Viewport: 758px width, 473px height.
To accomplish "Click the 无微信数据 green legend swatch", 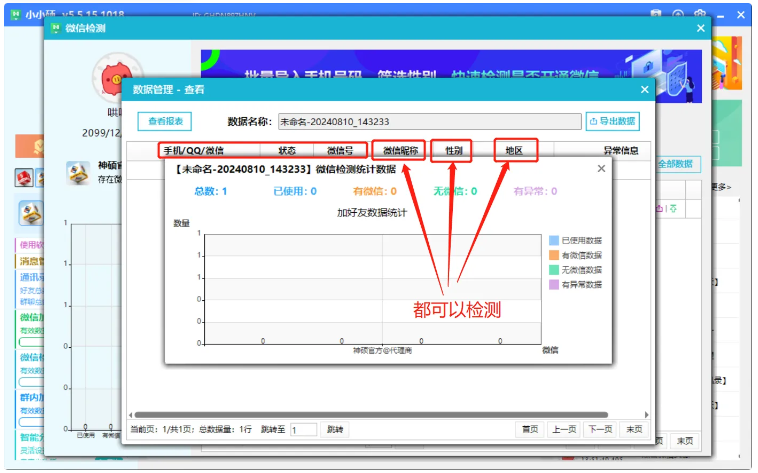I will coord(554,269).
